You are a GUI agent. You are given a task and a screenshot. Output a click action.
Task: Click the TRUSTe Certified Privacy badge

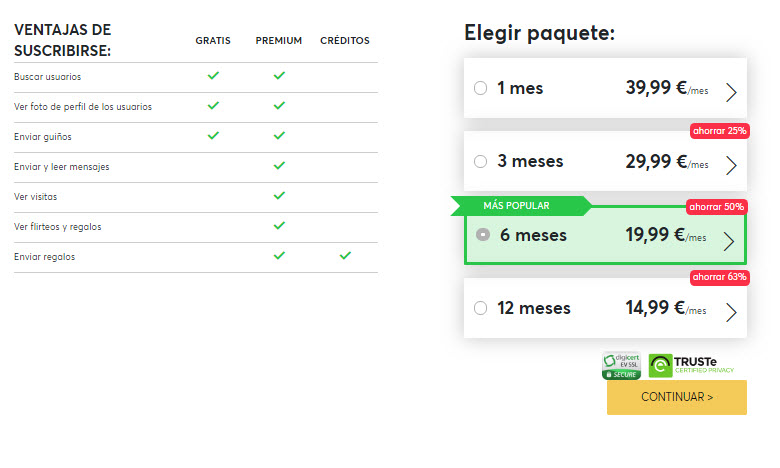pyautogui.click(x=691, y=366)
